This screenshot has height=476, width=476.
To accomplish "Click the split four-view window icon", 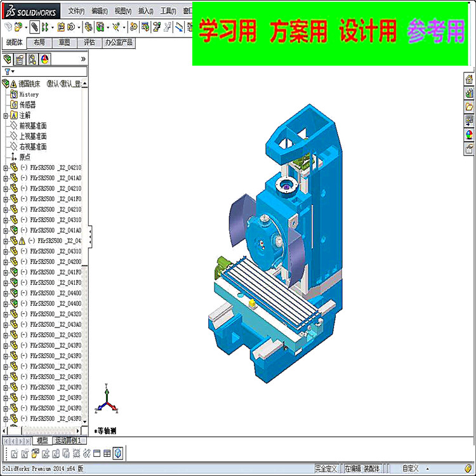I will [x=107, y=454].
